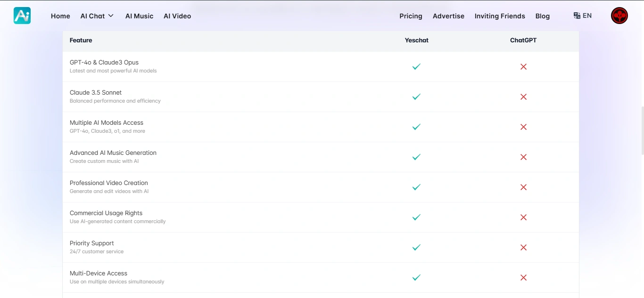
Task: Select the 'Professional Video Creation' title
Action: coord(109,183)
